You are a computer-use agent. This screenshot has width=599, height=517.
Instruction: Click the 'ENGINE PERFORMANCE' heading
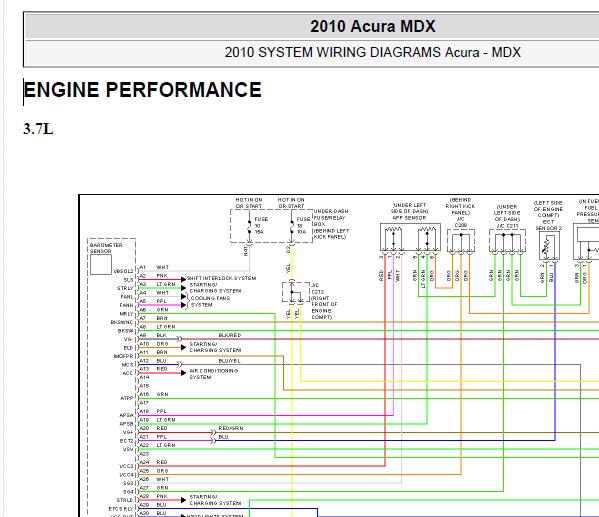pos(142,90)
